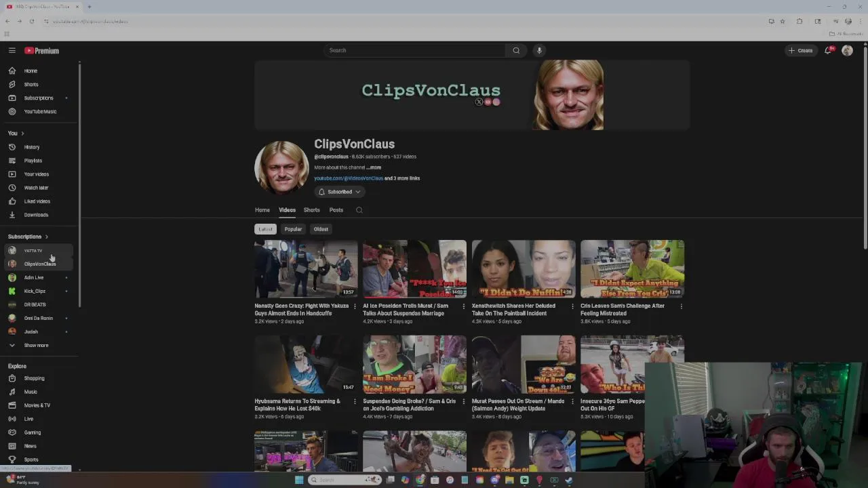Select the Latest sort chip
Image resolution: width=868 pixels, height=488 pixels.
pyautogui.click(x=265, y=229)
